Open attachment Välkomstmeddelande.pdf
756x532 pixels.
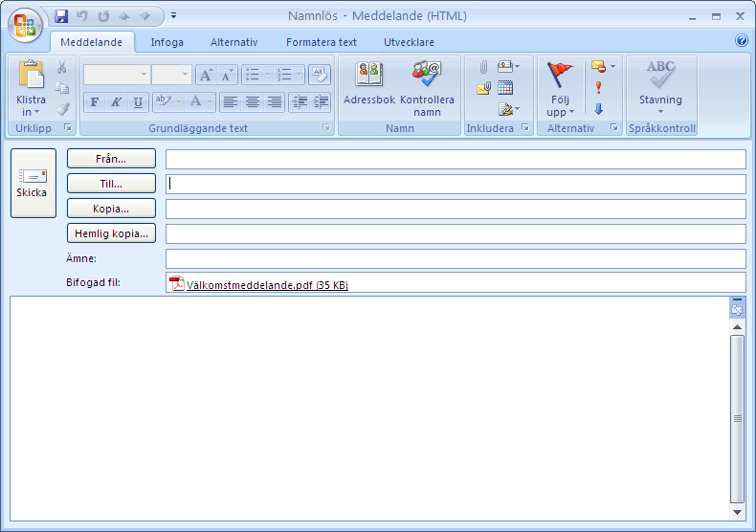click(259, 285)
